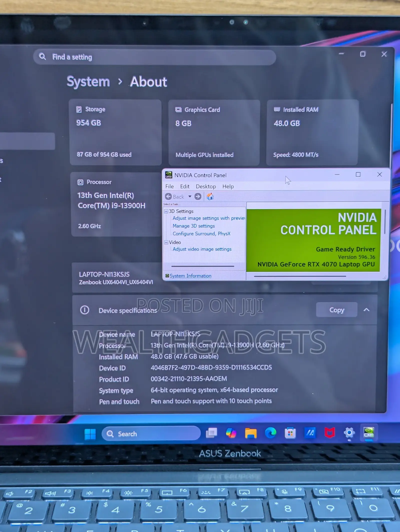
Task: Click the NVIDIA content pane horizontal scrollbar
Action: click(x=300, y=276)
